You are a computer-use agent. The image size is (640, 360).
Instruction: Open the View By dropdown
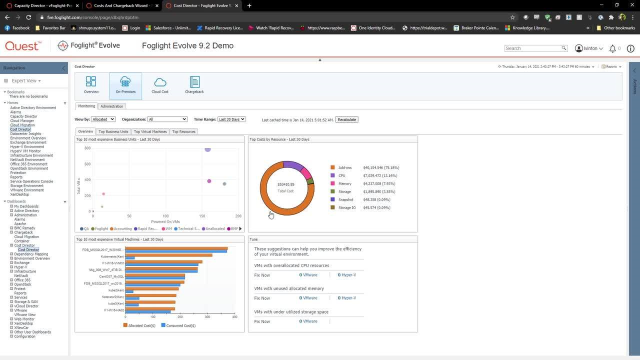[103, 119]
